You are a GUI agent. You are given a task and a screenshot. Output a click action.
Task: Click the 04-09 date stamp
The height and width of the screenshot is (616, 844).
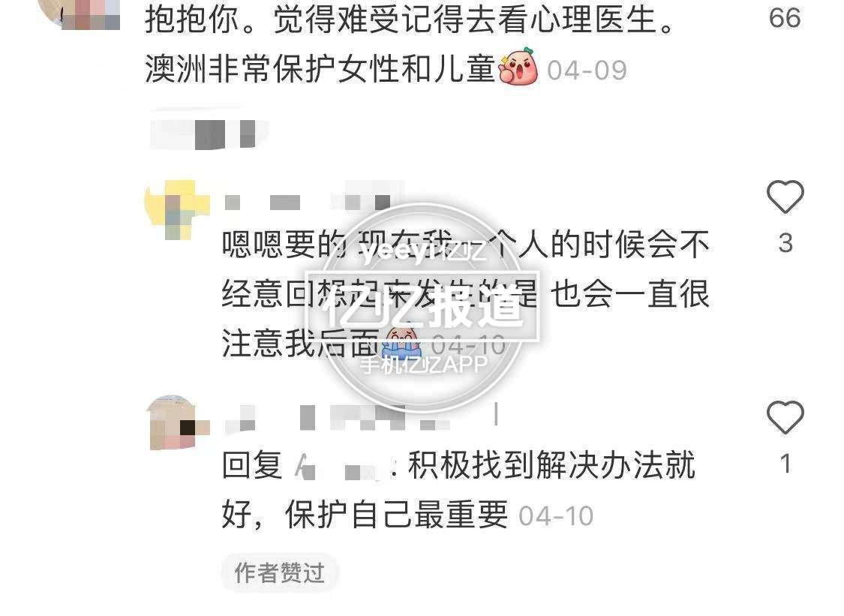point(587,71)
